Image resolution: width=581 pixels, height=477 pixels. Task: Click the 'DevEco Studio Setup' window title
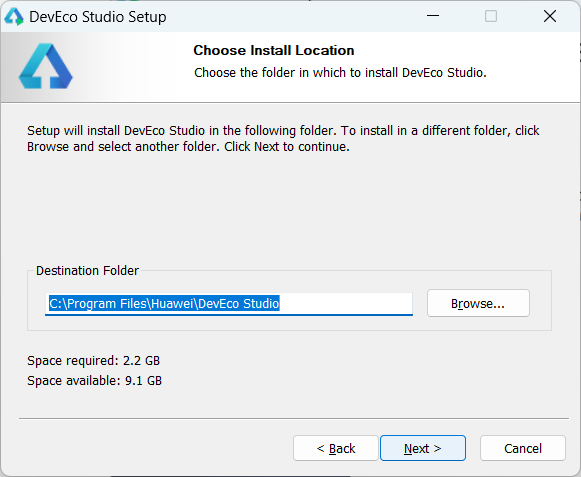click(97, 17)
